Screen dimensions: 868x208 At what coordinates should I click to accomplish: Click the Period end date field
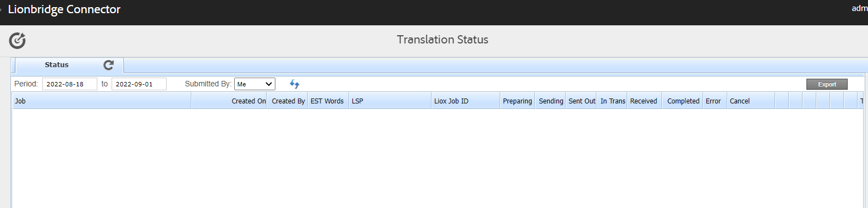[139, 84]
